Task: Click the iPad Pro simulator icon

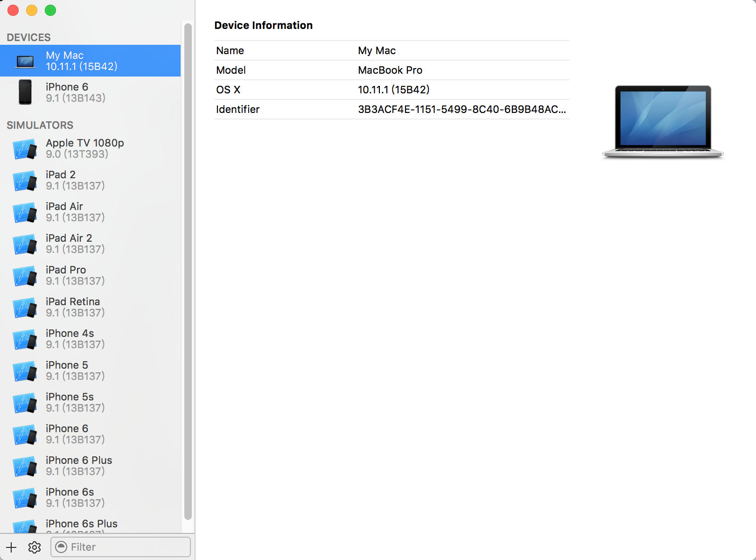Action: pyautogui.click(x=25, y=276)
